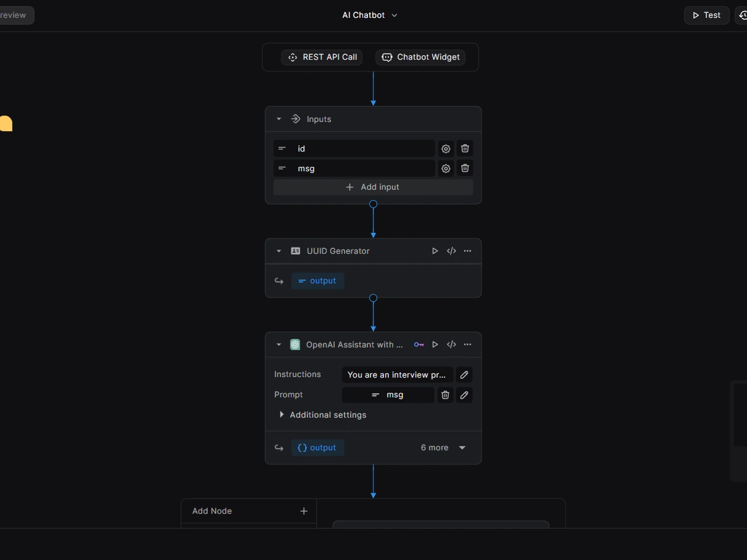Expand the 6 more outputs dropdown
This screenshot has height=560, width=747.
coord(462,448)
